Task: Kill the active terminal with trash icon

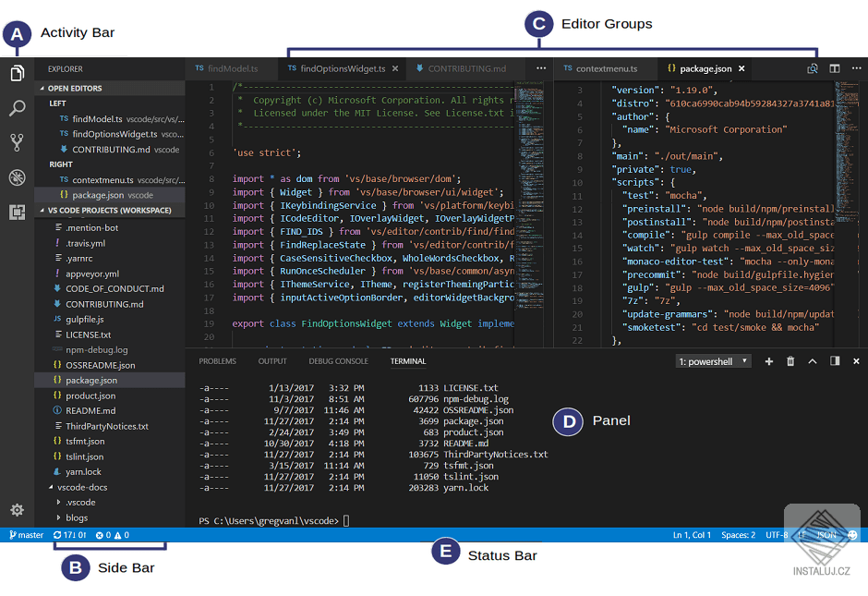Action: [x=790, y=360]
